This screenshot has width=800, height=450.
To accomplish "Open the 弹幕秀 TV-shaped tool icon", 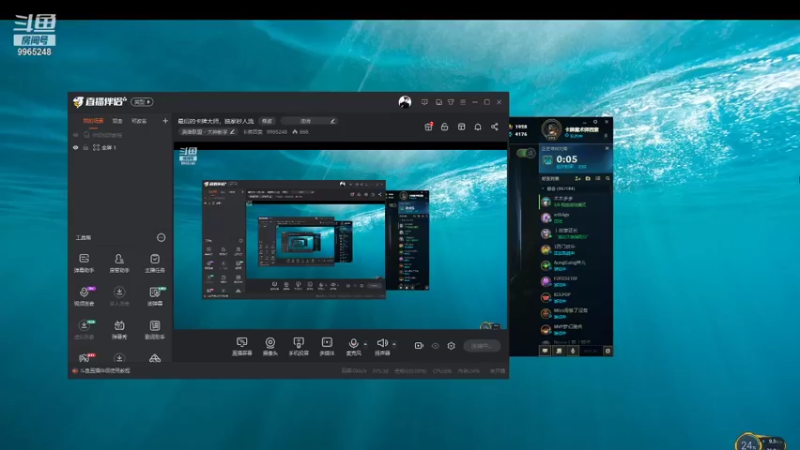I will click(119, 329).
